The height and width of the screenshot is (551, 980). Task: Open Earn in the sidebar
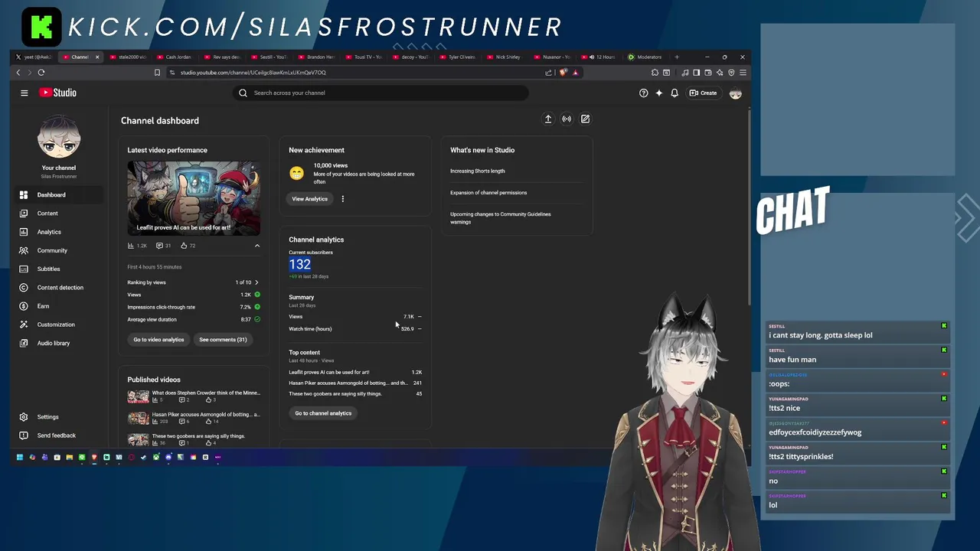pyautogui.click(x=60, y=306)
